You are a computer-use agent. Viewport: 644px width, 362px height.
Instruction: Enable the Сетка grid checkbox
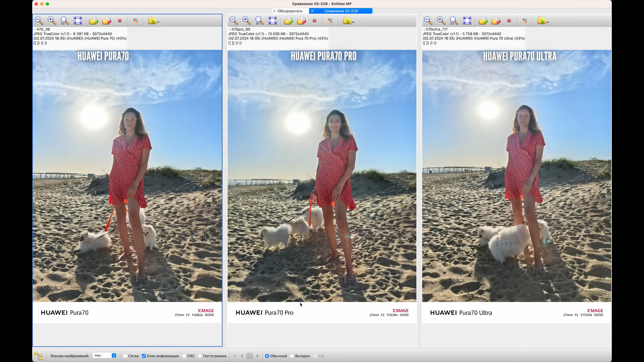tap(125, 356)
